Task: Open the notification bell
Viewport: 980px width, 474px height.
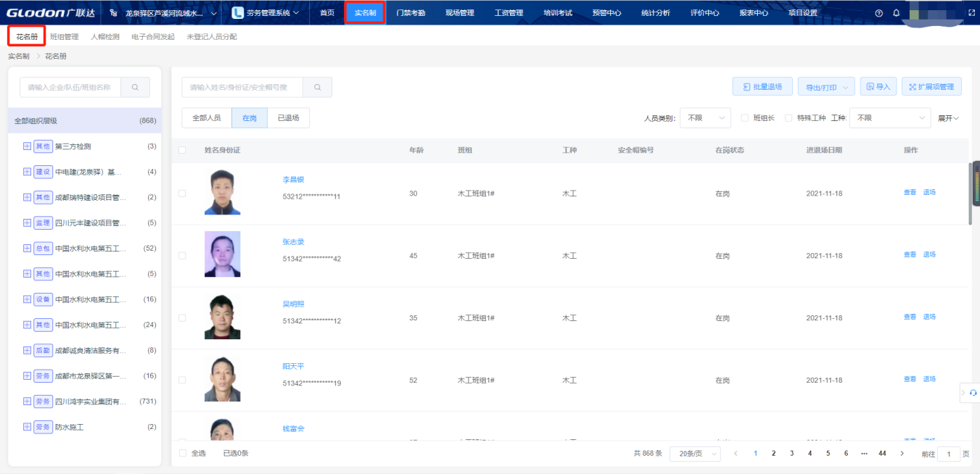Action: pos(897,13)
